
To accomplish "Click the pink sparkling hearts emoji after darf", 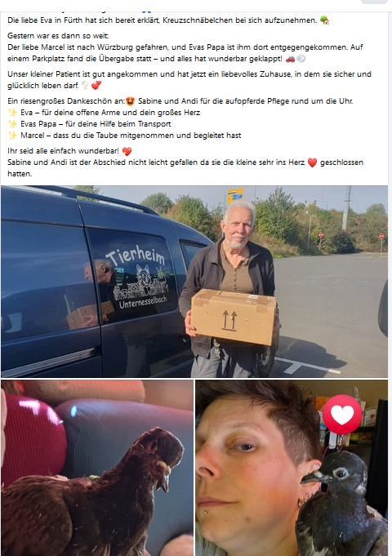I will coord(96,86).
